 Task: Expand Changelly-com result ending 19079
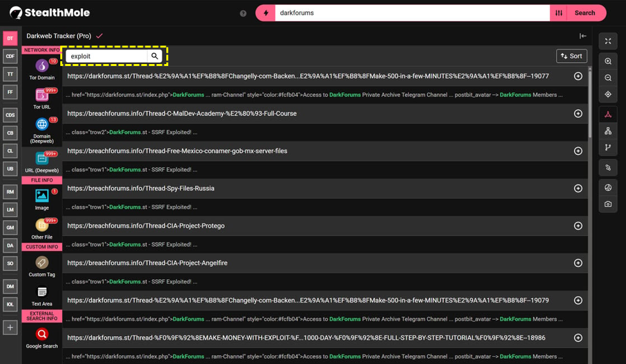(x=578, y=300)
